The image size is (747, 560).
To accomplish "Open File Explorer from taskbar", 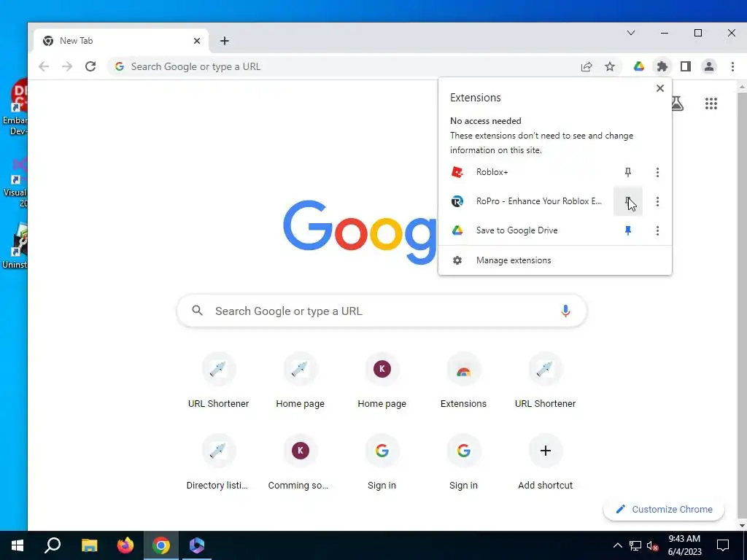I will [x=89, y=545].
